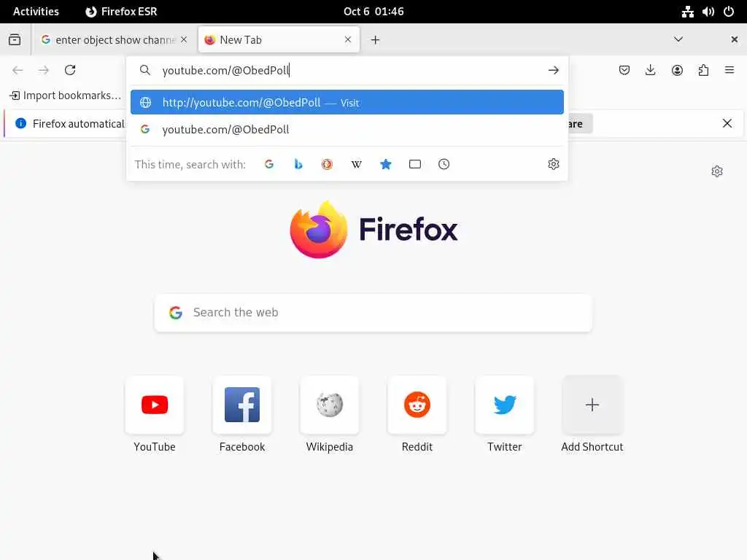Open the Firefox account menu
747x560 pixels.
point(677,71)
